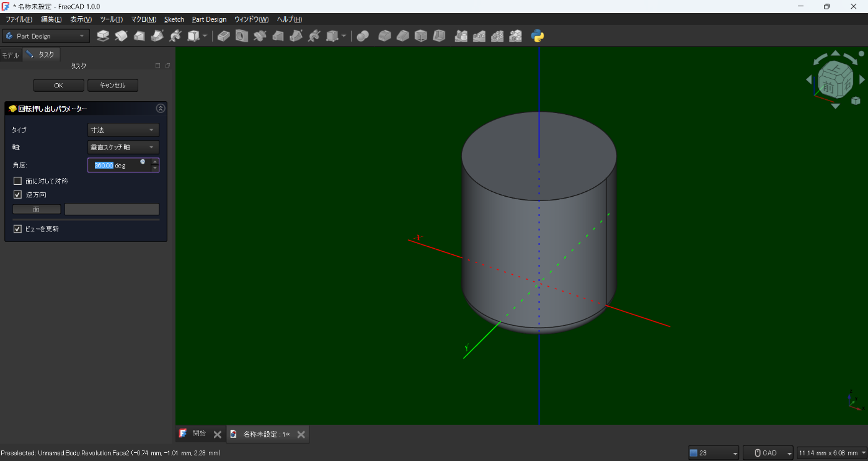Click the small cube below navigation cube
The image size is (868, 461).
pyautogui.click(x=856, y=101)
